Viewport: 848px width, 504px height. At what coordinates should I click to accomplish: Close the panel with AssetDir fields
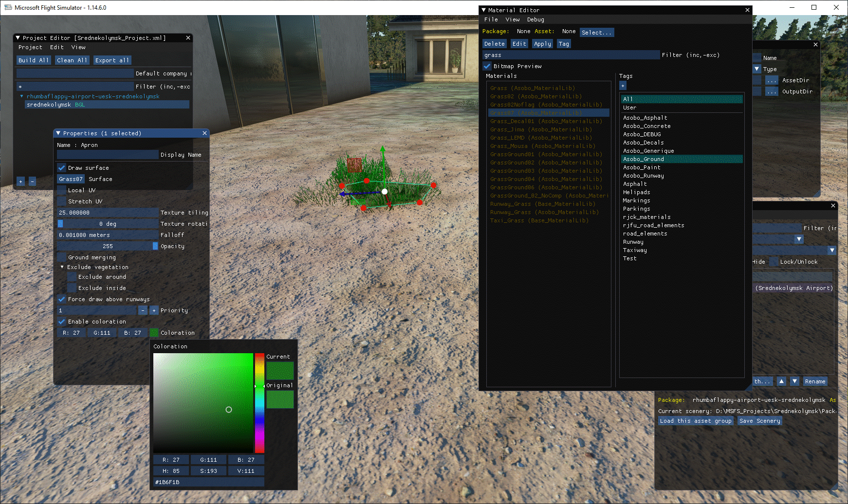tap(816, 45)
